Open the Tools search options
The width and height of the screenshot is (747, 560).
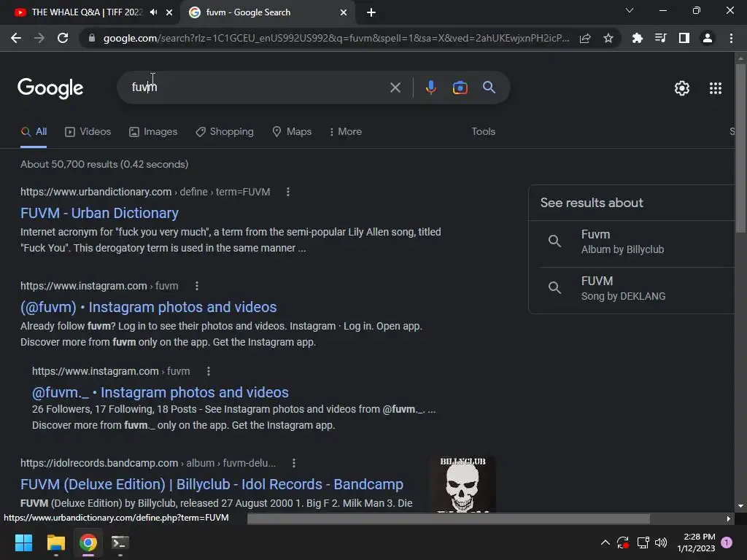click(483, 131)
